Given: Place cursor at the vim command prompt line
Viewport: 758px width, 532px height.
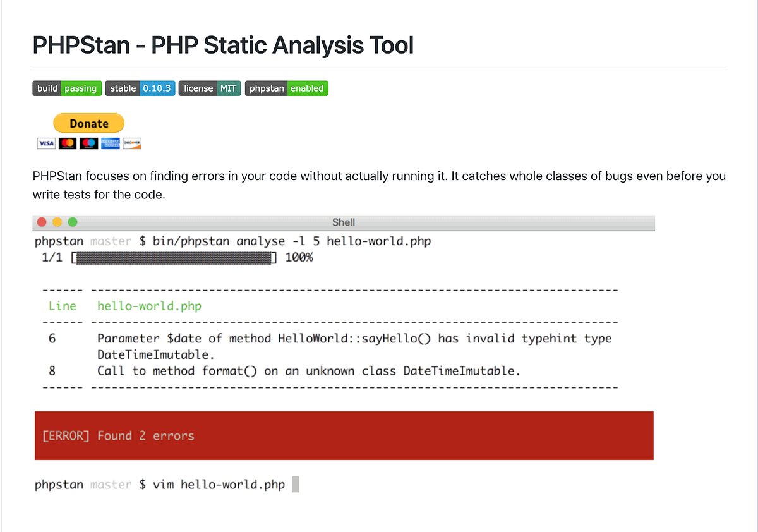Looking at the screenshot, I should tap(164, 484).
